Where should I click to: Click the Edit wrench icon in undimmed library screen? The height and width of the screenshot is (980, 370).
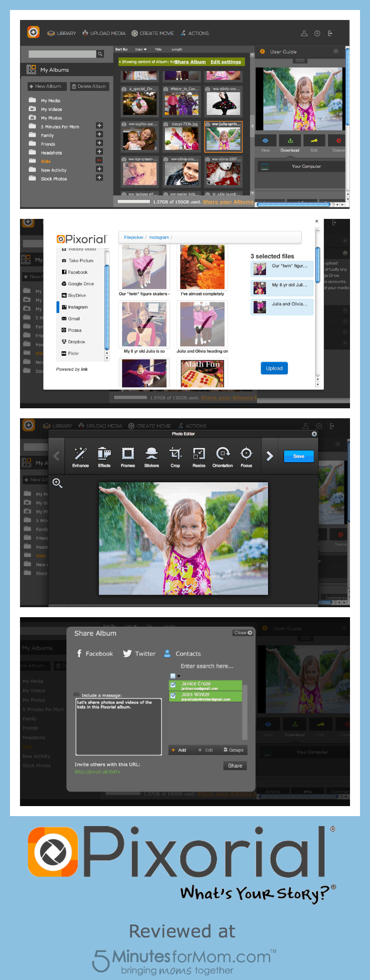[314, 140]
